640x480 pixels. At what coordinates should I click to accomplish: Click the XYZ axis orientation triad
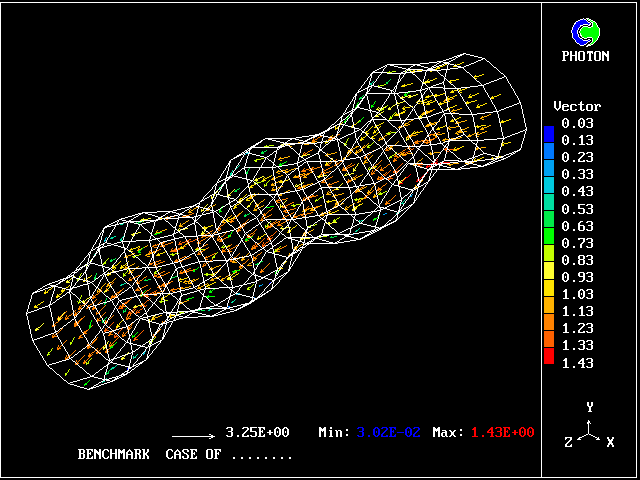(590, 428)
